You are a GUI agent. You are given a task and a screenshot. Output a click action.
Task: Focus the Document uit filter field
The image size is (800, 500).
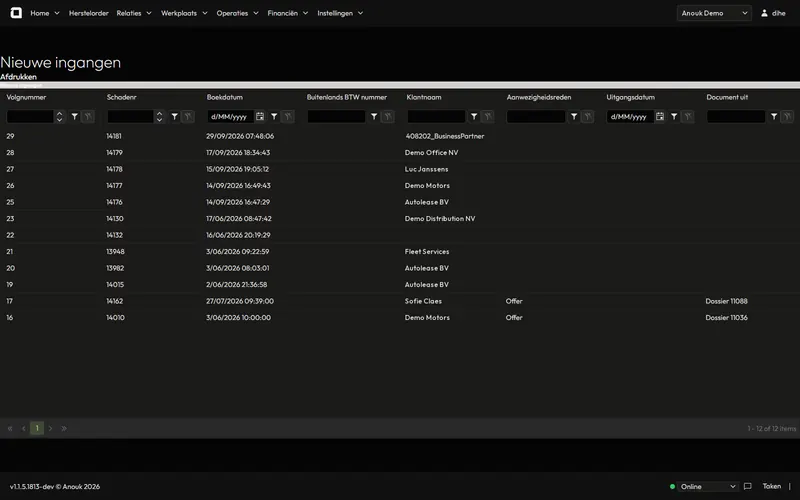coord(736,117)
